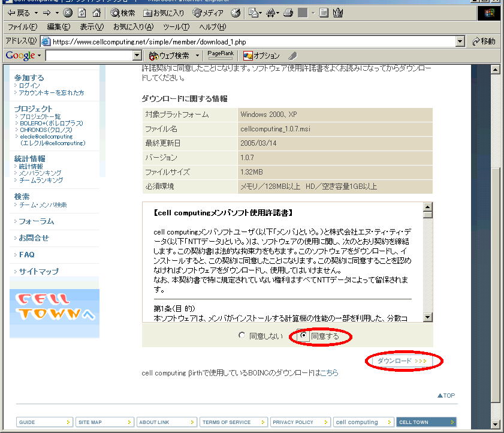The image size is (504, 433).
Task: Open the TERMS OF SERVICE footer link
Action: tap(233, 422)
